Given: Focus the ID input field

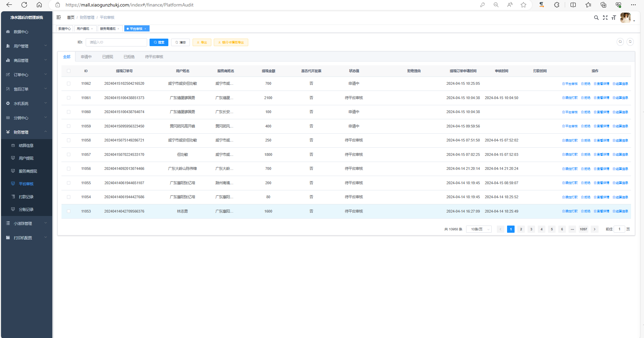Looking at the screenshot, I should 116,42.
